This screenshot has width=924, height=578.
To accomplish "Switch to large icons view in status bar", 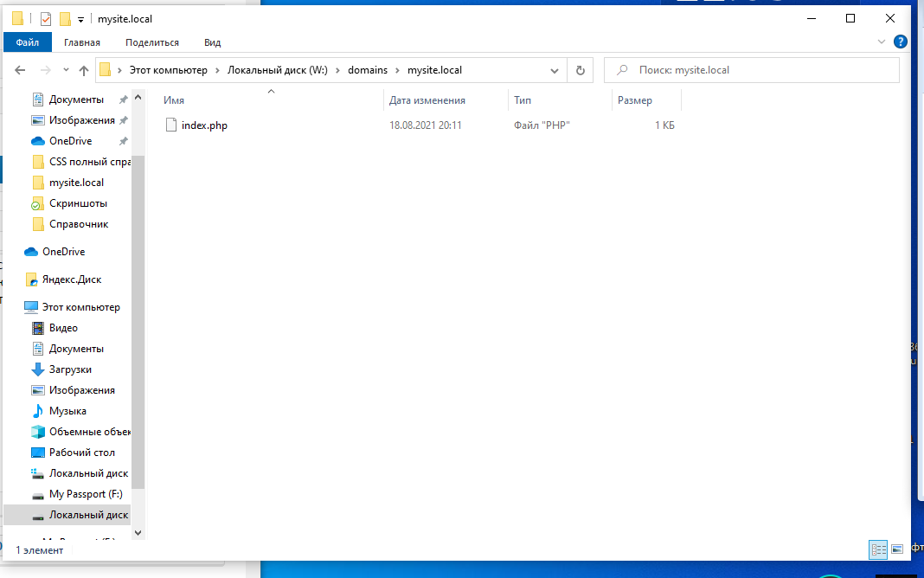I will [x=897, y=549].
